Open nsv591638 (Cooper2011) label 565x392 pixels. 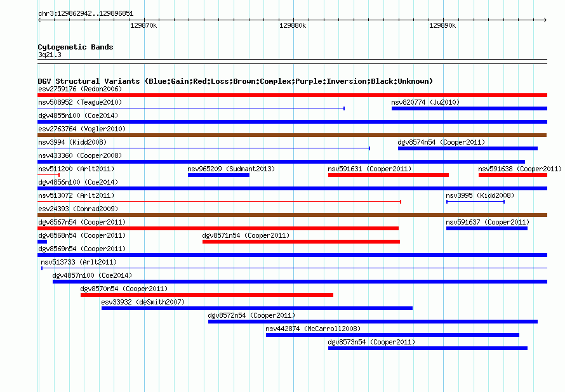tap(519, 169)
